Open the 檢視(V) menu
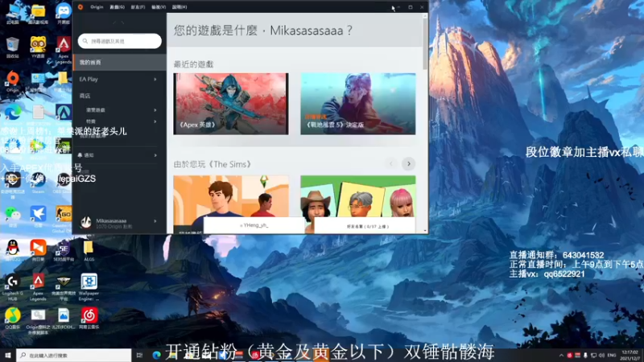Screen dimensions: 644x362 tap(159, 7)
